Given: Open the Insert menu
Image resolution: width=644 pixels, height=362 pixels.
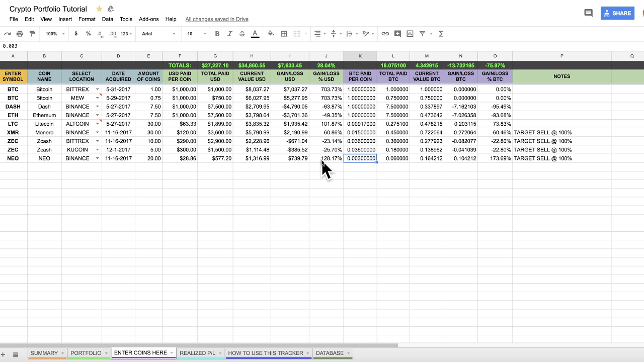Looking at the screenshot, I should click(x=65, y=19).
